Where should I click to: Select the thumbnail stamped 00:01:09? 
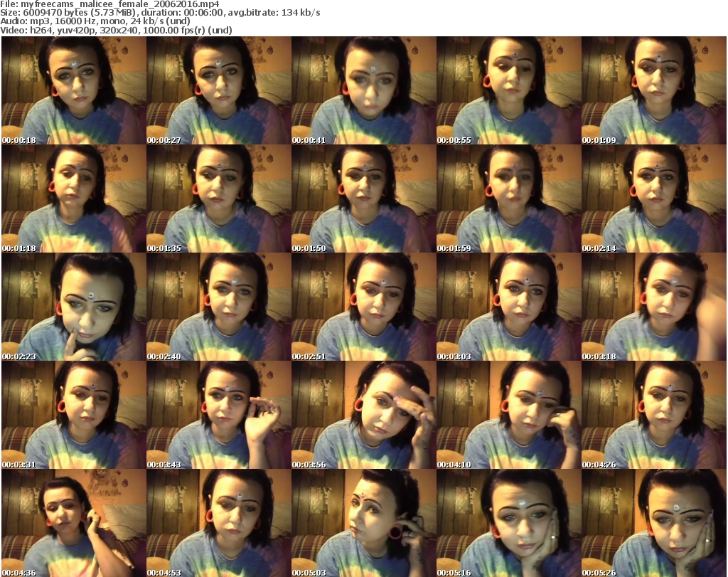[x=654, y=90]
